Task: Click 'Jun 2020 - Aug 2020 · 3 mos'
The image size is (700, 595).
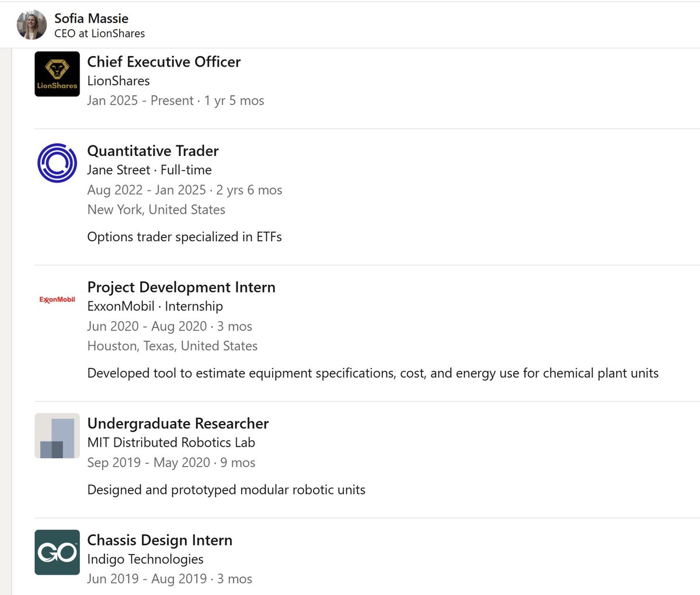Action: click(170, 326)
